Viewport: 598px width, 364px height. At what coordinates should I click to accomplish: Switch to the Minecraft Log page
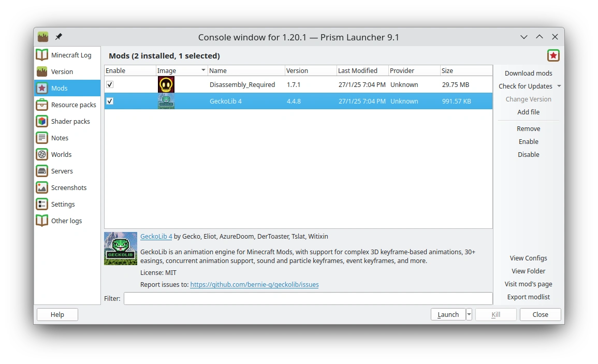71,55
